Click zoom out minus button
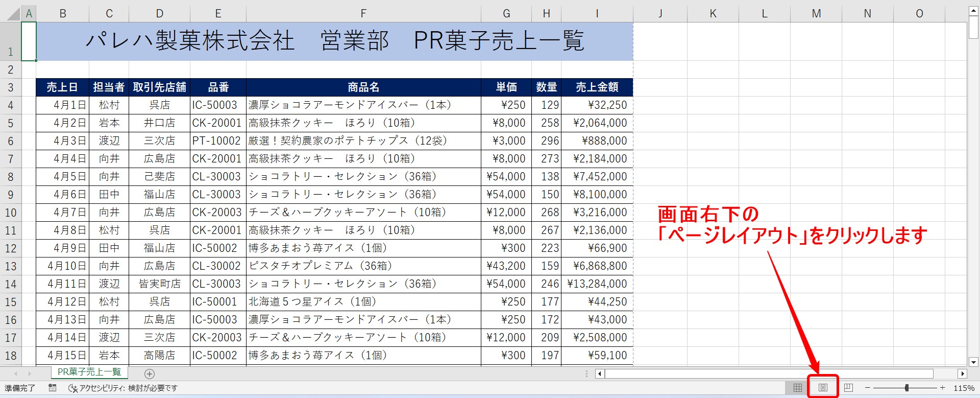The image size is (980, 398). coord(867,388)
